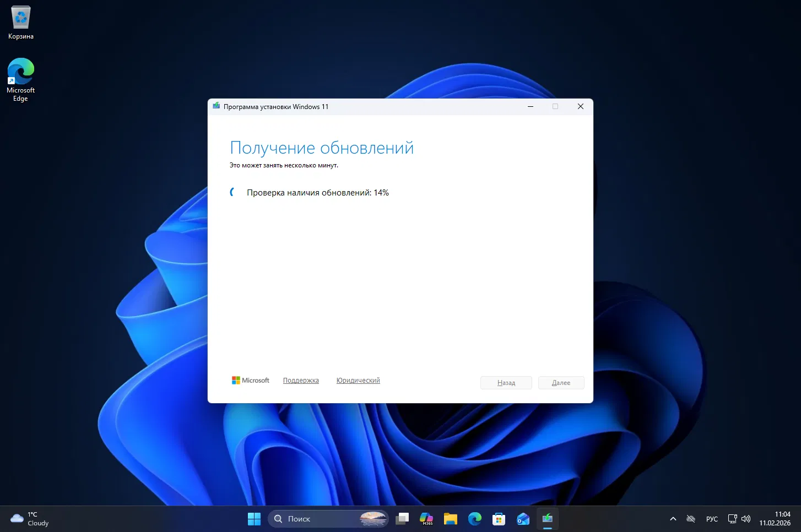Click the 'Программа установки Windows 11' title text

pos(276,107)
